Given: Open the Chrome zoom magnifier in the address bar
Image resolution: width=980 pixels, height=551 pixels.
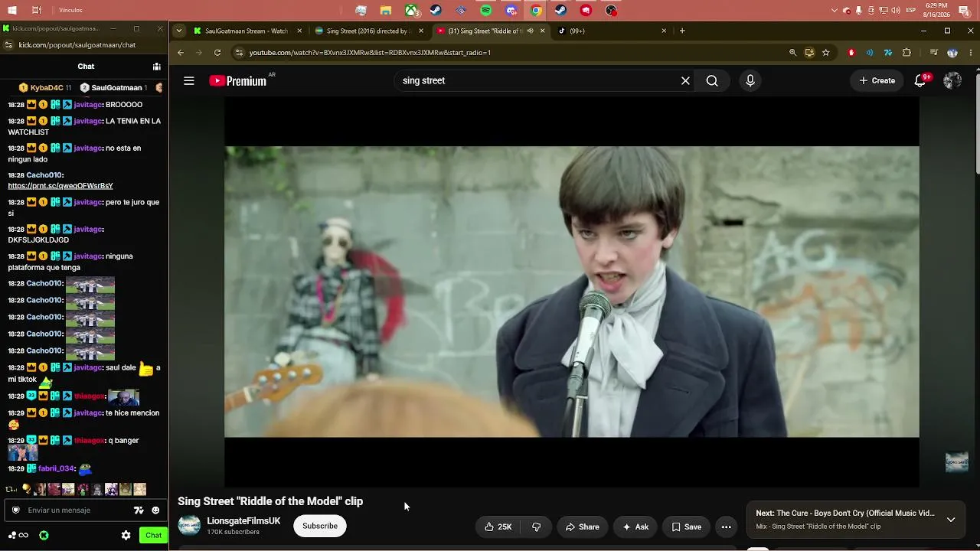Looking at the screenshot, I should (x=792, y=53).
